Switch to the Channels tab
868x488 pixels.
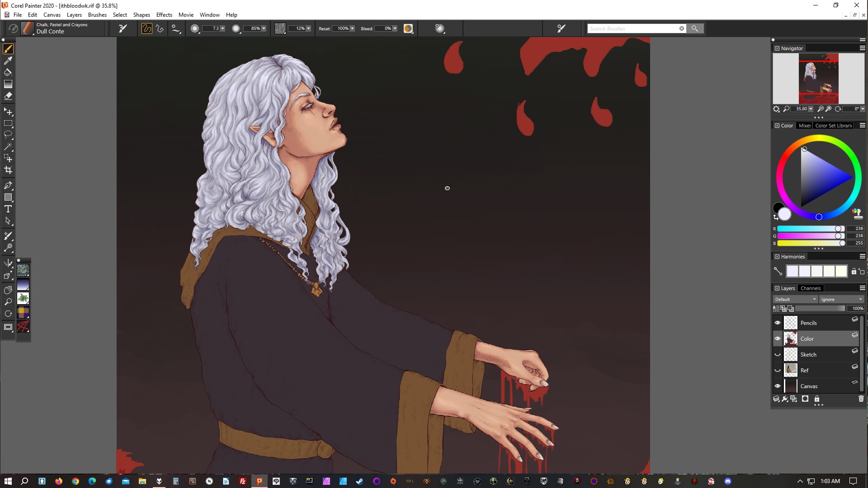coord(810,288)
